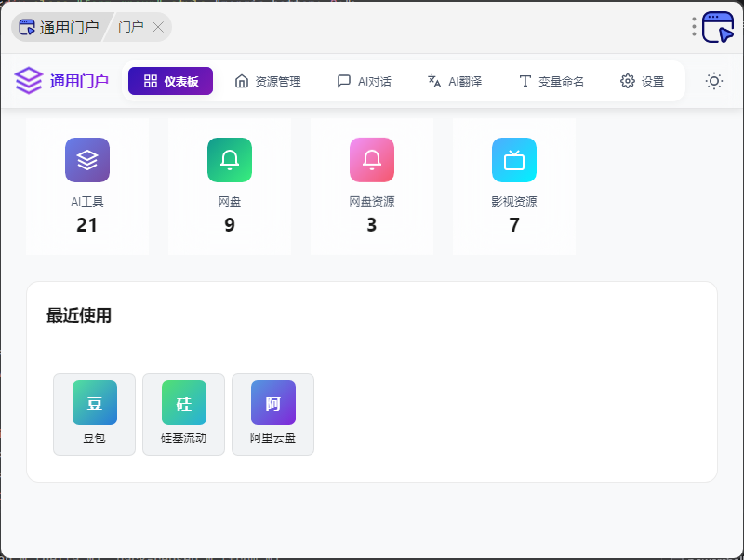The height and width of the screenshot is (560, 744).
Task: Click the blue 影视资源 TV icon
Action: click(514, 160)
